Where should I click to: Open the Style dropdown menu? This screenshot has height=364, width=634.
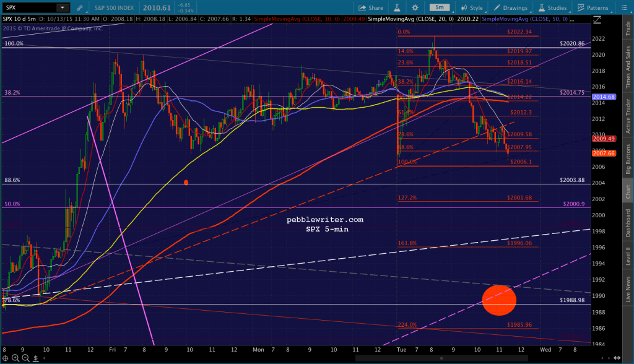pos(472,7)
